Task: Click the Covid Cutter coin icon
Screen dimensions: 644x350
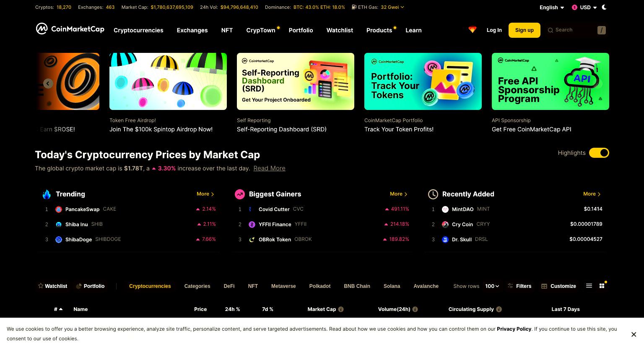Action: [x=252, y=209]
